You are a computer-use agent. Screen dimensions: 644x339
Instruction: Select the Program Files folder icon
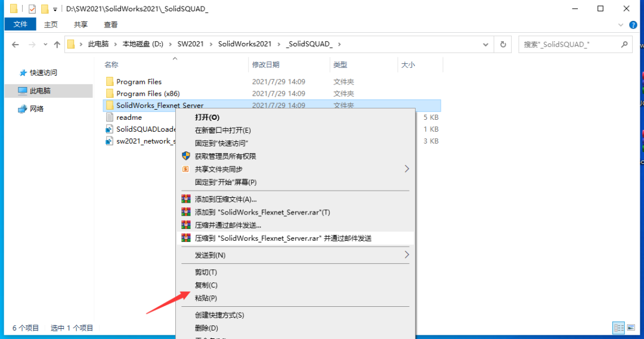[x=110, y=81]
